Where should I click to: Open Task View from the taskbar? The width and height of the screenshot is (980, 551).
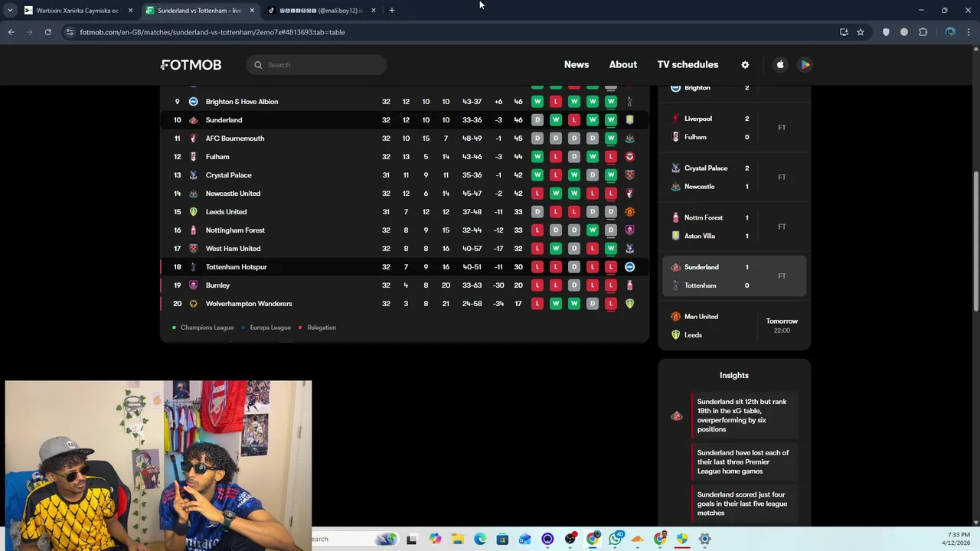[x=411, y=539]
